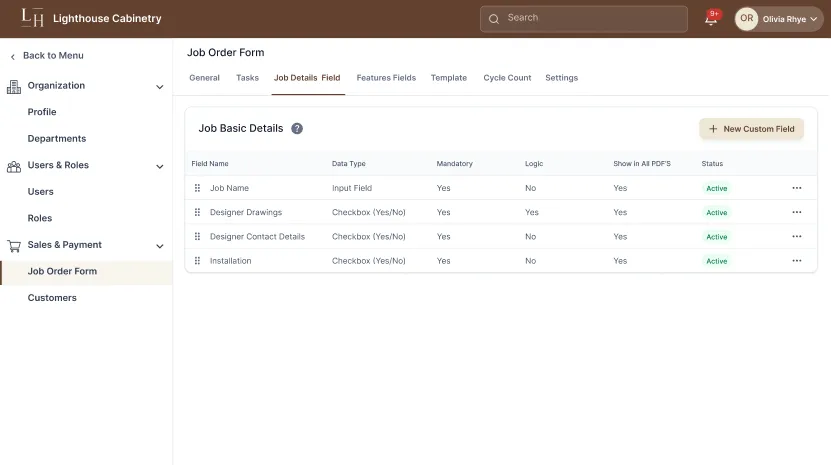Click drag handle beside Job Name
The height and width of the screenshot is (465, 831).
198,188
